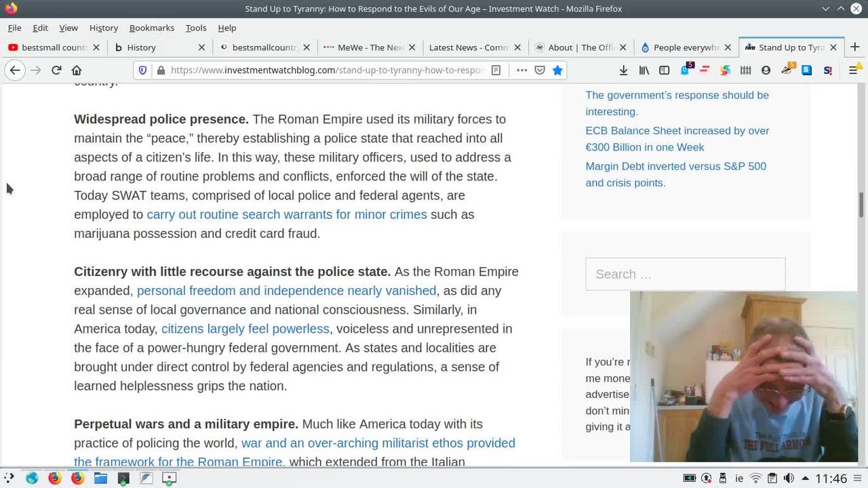Image resolution: width=868 pixels, height=488 pixels.
Task: Open the Firefox account icon
Action: tap(766, 70)
